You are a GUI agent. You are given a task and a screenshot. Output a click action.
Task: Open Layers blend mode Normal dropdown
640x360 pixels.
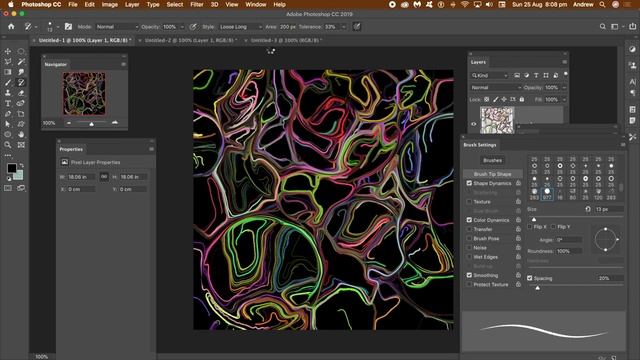point(496,88)
